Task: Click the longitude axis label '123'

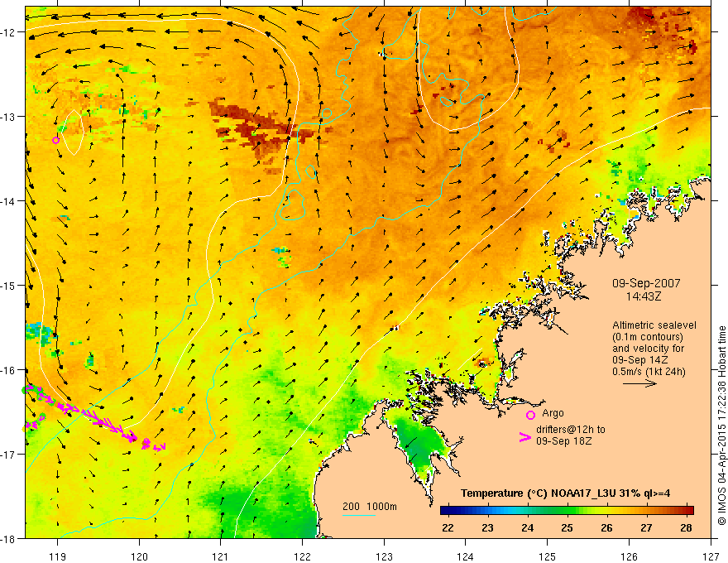Action: pos(384,556)
